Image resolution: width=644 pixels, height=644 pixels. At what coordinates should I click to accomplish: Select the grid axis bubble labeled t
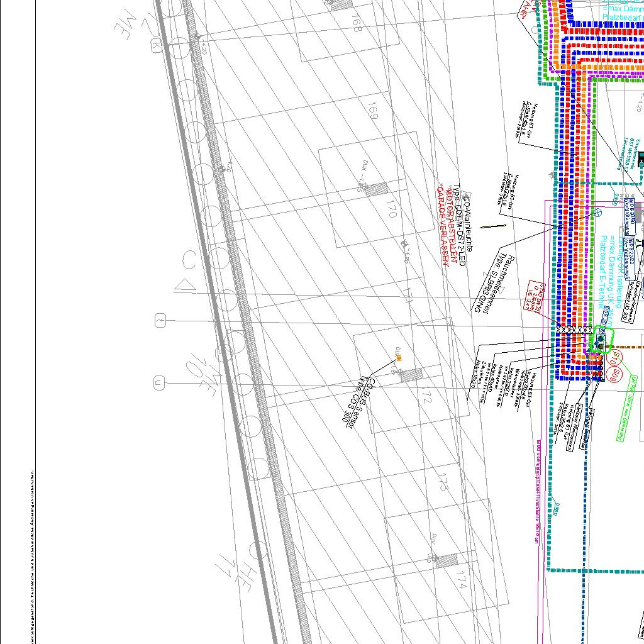160,320
